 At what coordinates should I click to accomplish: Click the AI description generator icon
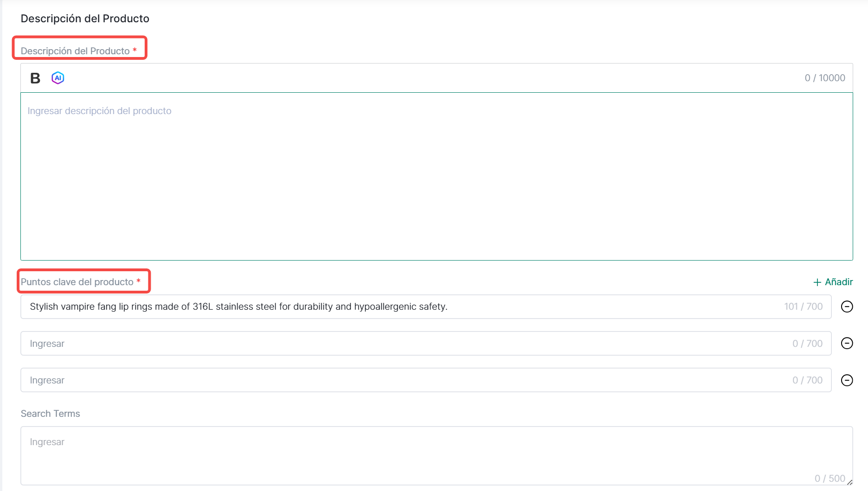[58, 78]
